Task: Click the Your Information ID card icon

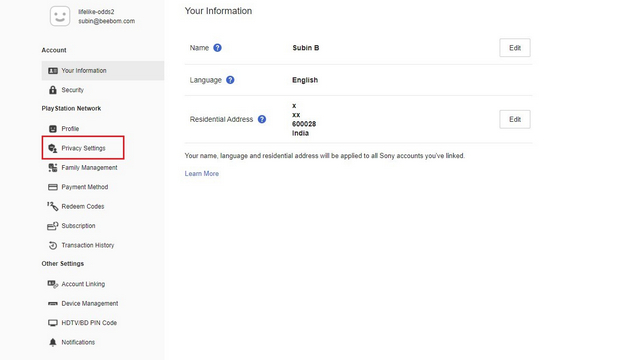Action: click(x=53, y=71)
